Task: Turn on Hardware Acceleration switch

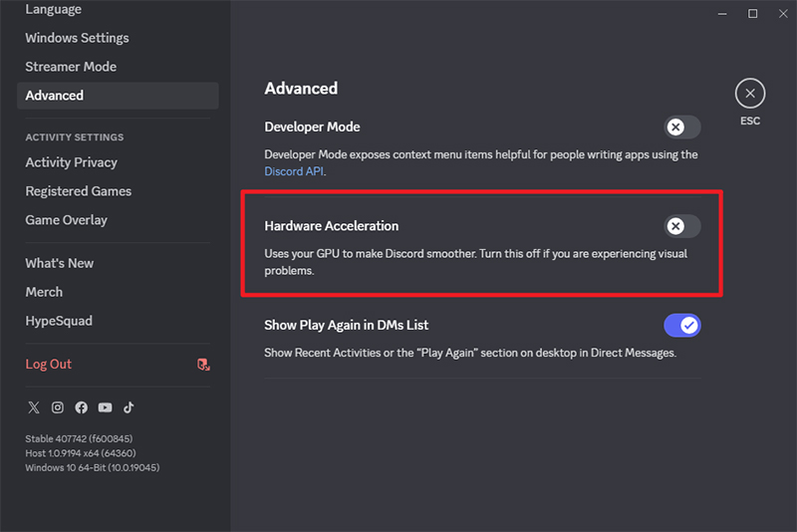Action: (x=682, y=226)
